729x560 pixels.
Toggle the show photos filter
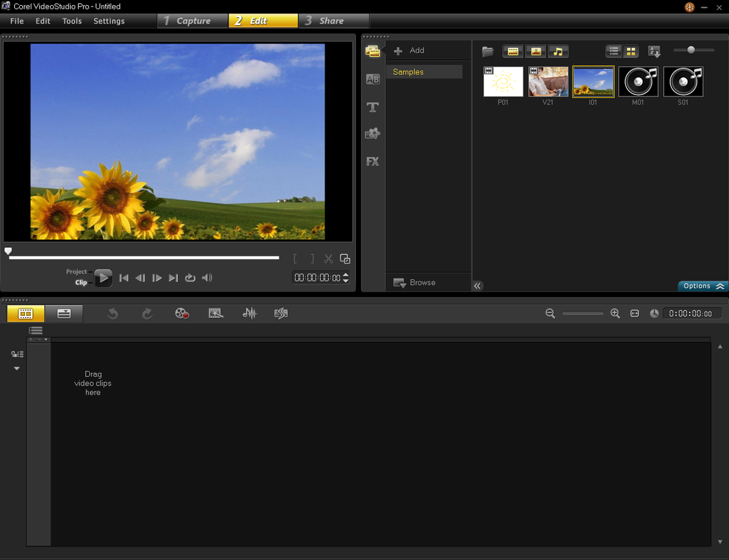pos(535,51)
